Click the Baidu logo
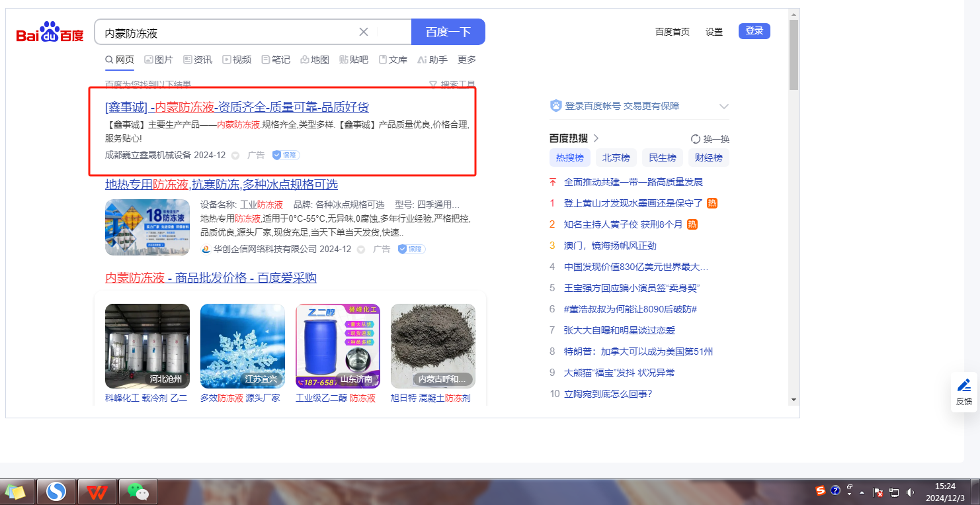 click(x=50, y=32)
